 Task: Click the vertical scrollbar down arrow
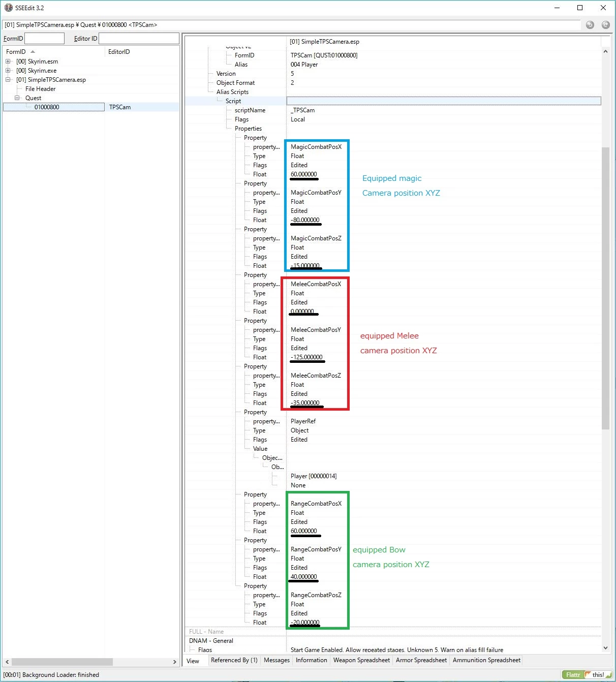[x=605, y=648]
